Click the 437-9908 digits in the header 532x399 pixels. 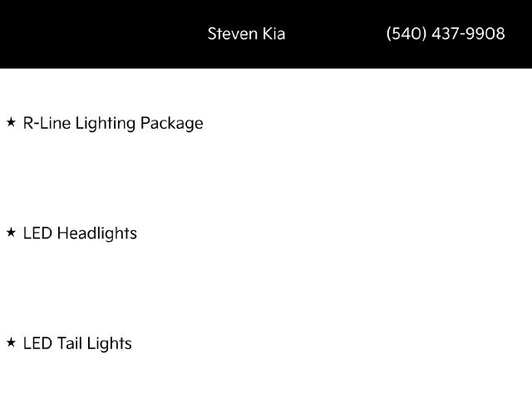tap(469, 33)
